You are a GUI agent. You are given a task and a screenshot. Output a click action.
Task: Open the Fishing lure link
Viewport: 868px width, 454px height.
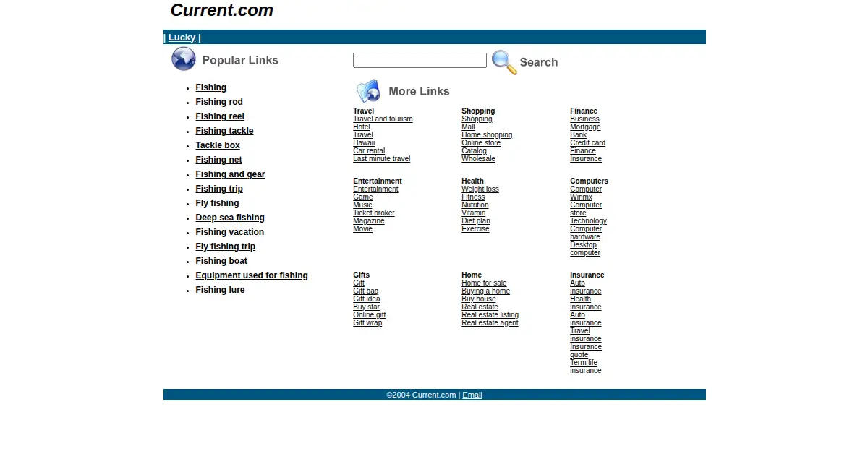[x=220, y=290]
